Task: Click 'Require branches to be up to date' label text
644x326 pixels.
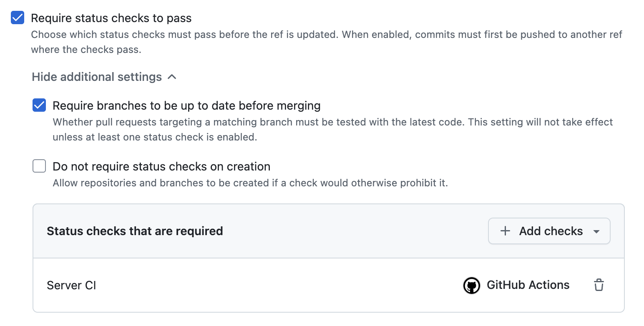Action: pyautogui.click(x=186, y=106)
